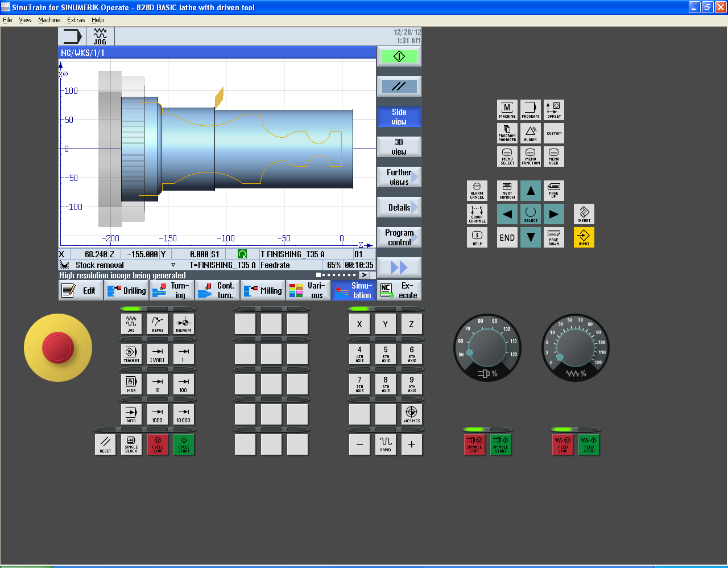Screen dimensions: 728x568
Task: Click the HELP key
Action: pos(477,237)
